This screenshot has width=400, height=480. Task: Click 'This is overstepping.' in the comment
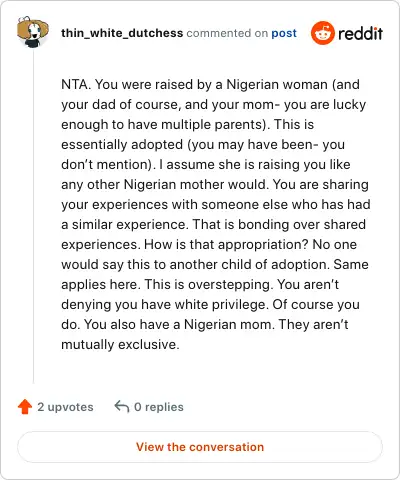[209, 285]
